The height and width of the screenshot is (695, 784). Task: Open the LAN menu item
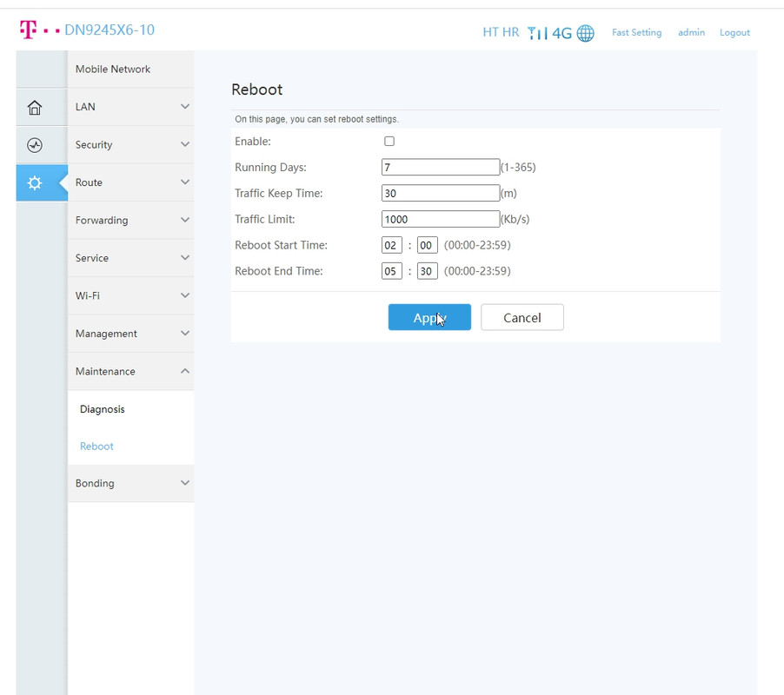coord(130,107)
